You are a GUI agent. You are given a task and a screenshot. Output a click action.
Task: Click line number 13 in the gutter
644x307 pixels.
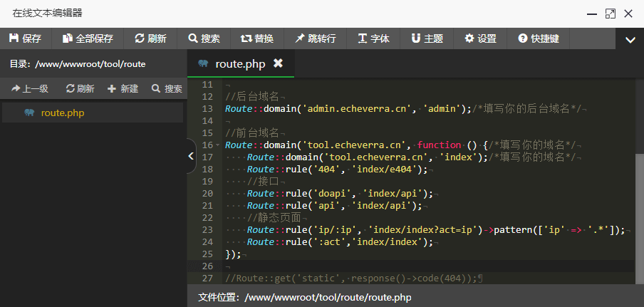click(x=208, y=109)
